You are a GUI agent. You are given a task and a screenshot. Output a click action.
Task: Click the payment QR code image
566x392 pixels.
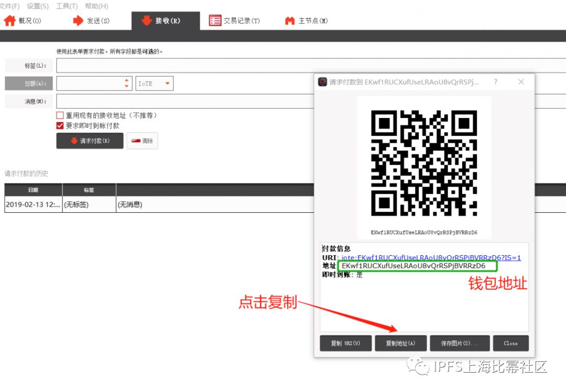[424, 163]
